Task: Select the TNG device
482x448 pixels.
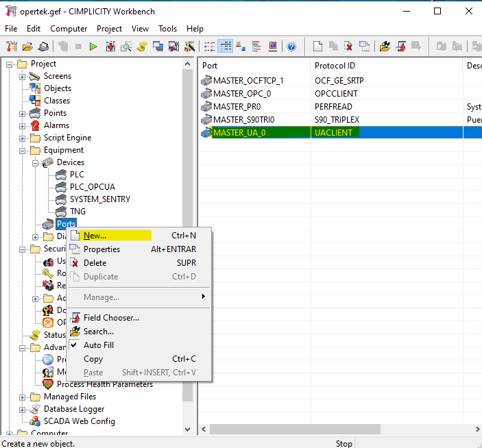Action: [77, 212]
